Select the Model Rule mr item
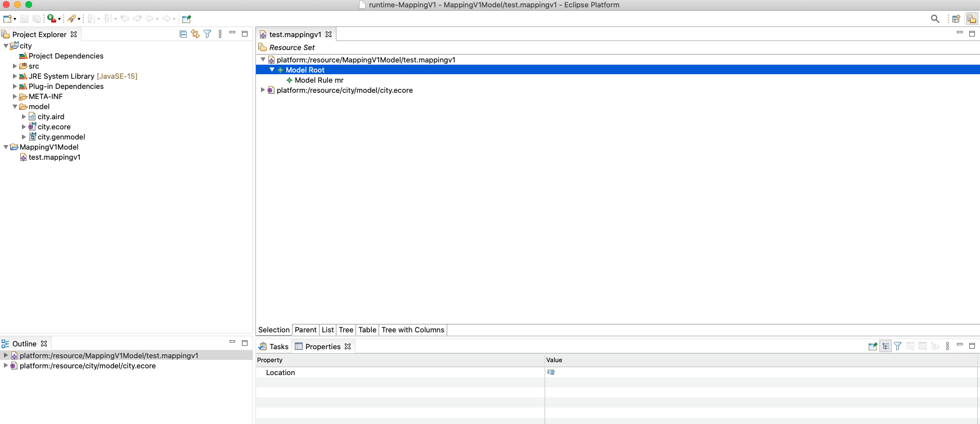Screen dimensions: 980x424 319,80
